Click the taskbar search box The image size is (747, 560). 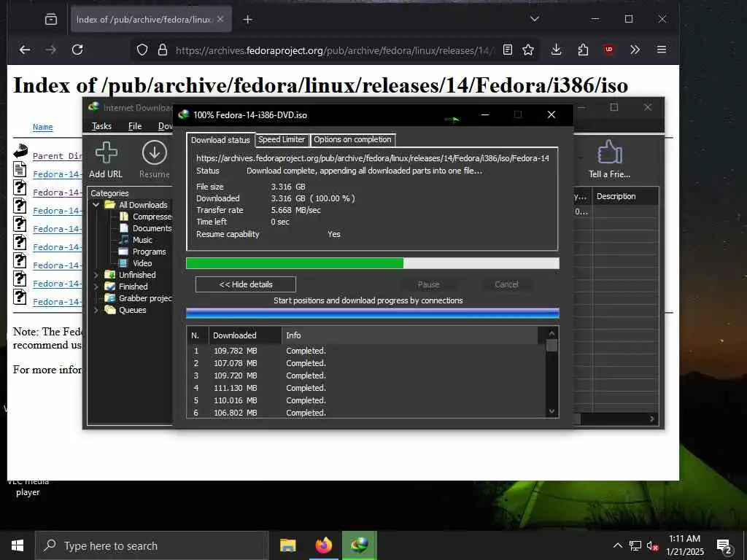click(152, 545)
